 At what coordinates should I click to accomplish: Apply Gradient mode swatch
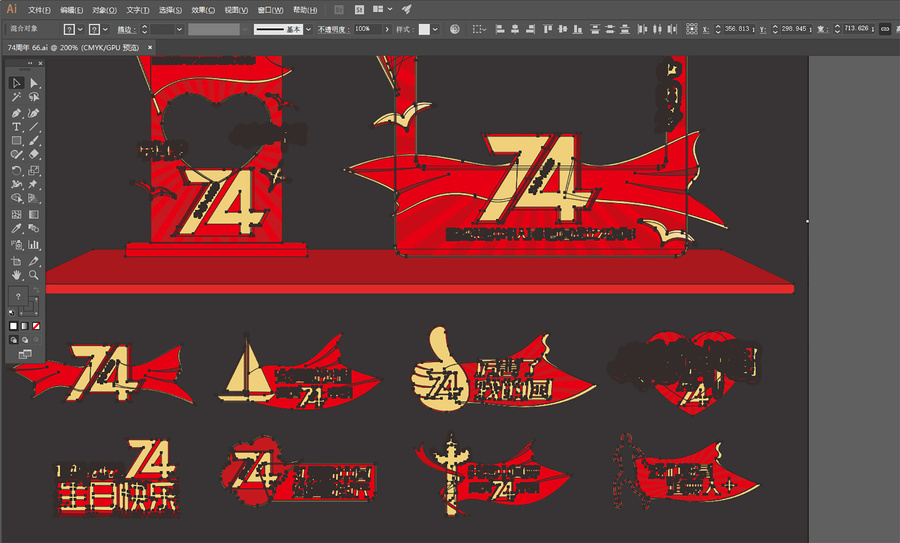pyautogui.click(x=25, y=326)
